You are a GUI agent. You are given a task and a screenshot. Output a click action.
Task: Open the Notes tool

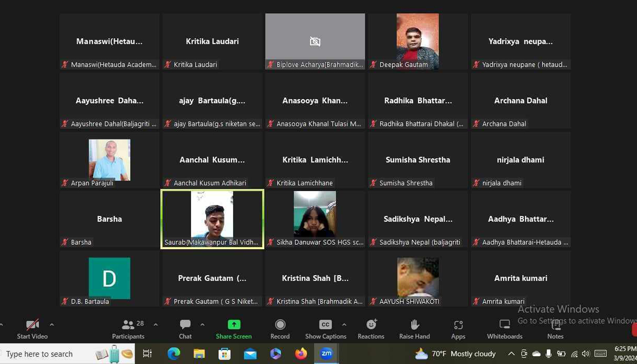pos(555,329)
